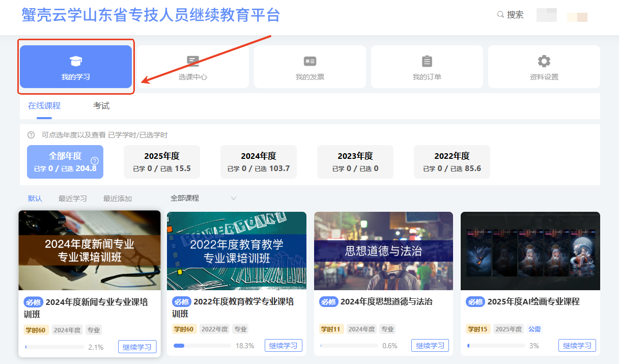This screenshot has height=364, width=619.
Task: Select the 2025年度 year filter
Action: (162, 162)
